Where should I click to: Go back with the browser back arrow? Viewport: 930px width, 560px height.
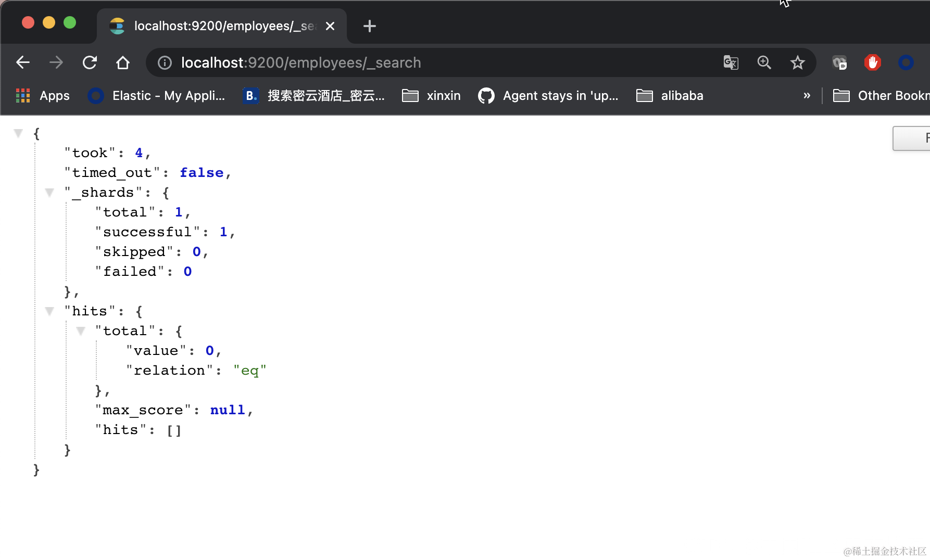pyautogui.click(x=23, y=62)
